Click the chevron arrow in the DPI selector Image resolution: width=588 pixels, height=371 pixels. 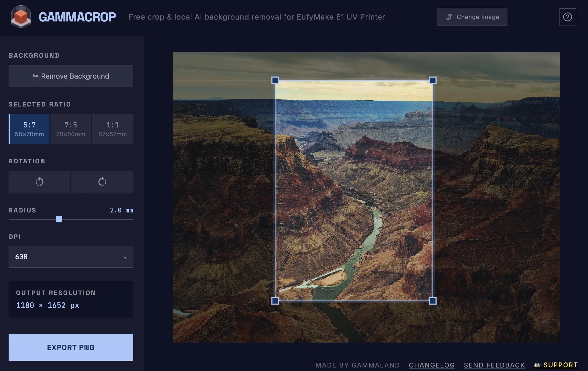[x=125, y=258]
